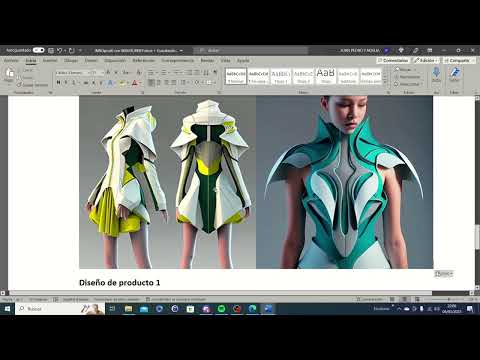This screenshot has height=360, width=480.
Task: Toggle the AutoSave (Autoguardado) switch
Action: click(39, 50)
